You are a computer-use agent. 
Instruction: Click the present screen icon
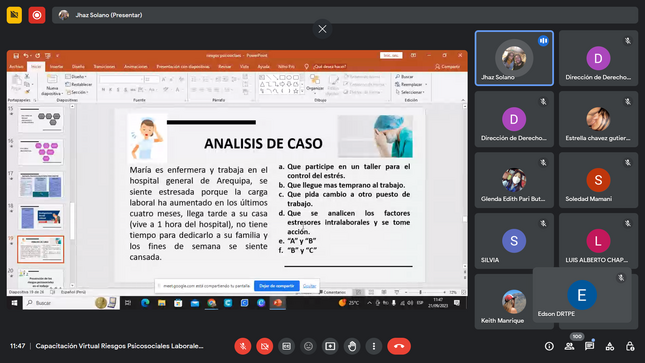click(330, 346)
